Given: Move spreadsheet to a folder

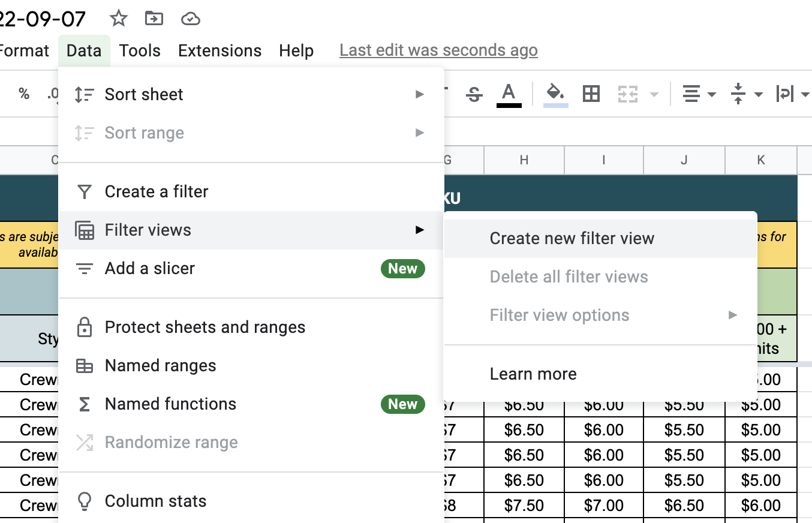Looking at the screenshot, I should (154, 19).
